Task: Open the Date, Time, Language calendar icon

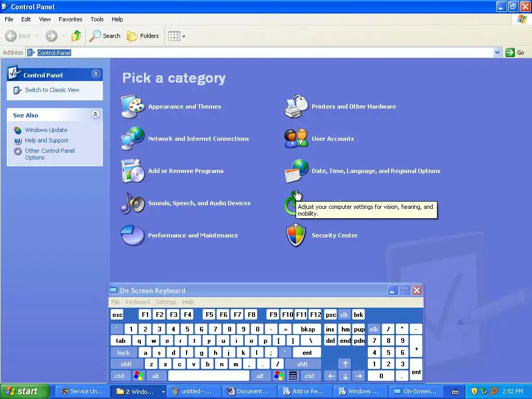Action: coord(297,170)
